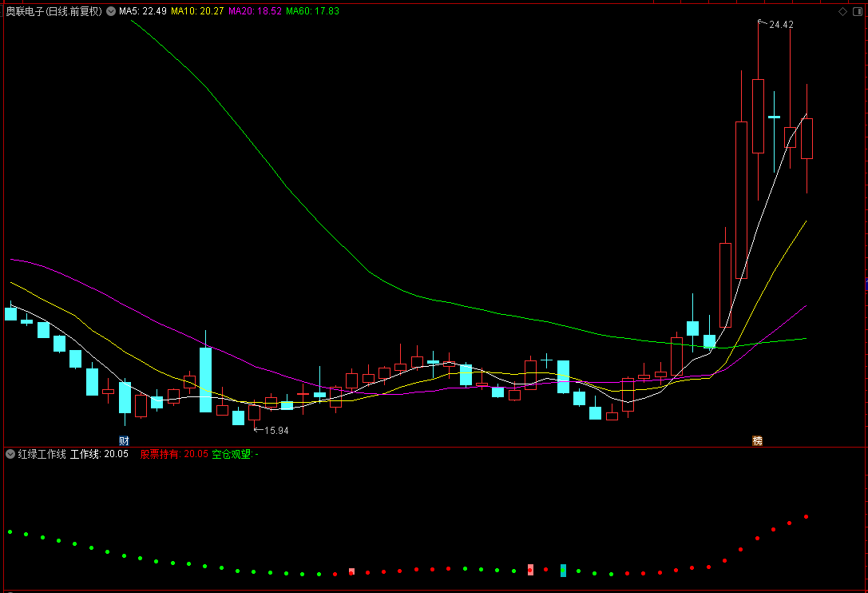The height and width of the screenshot is (593, 868).
Task: Click the 榜 ranking list marker
Action: 757,440
